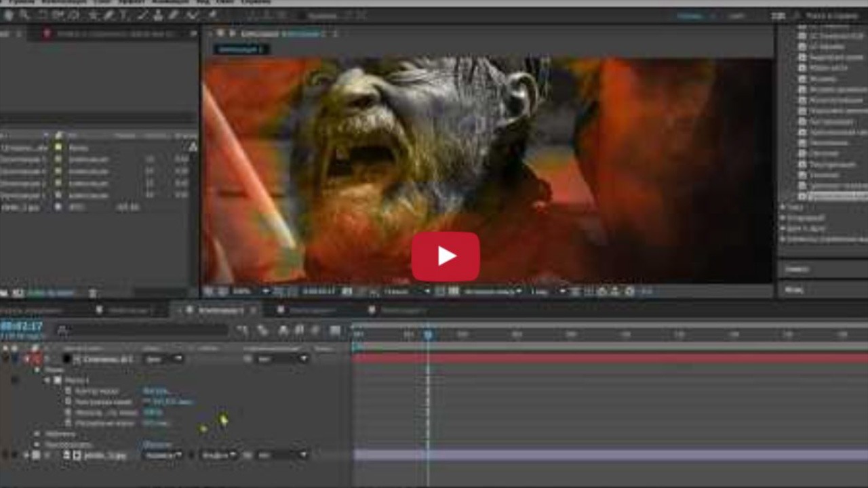This screenshot has width=868, height=488.
Task: Click the bit depth label in Project panel
Action: (x=51, y=293)
